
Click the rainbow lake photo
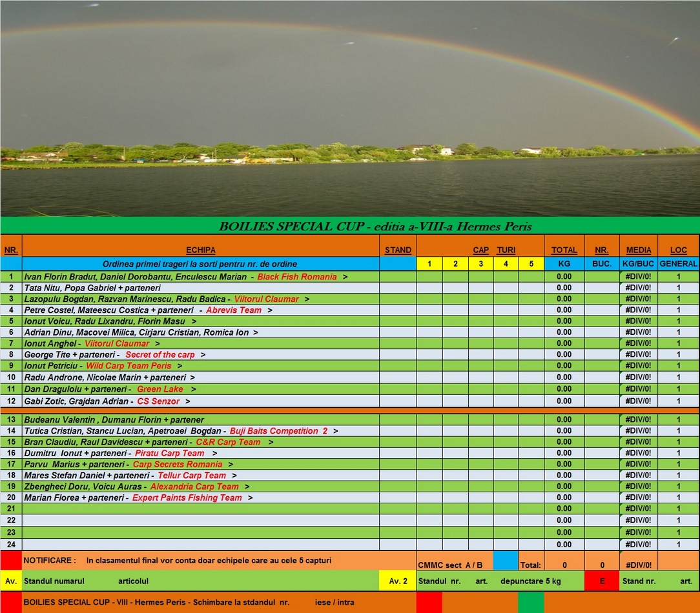pyautogui.click(x=350, y=108)
